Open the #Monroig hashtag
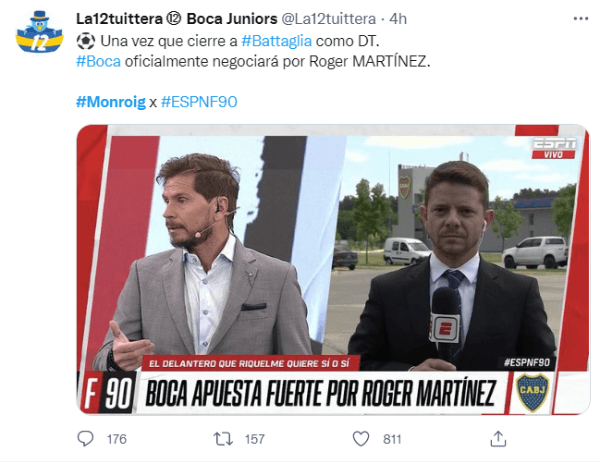Screen dimensions: 600x464 [x=111, y=102]
